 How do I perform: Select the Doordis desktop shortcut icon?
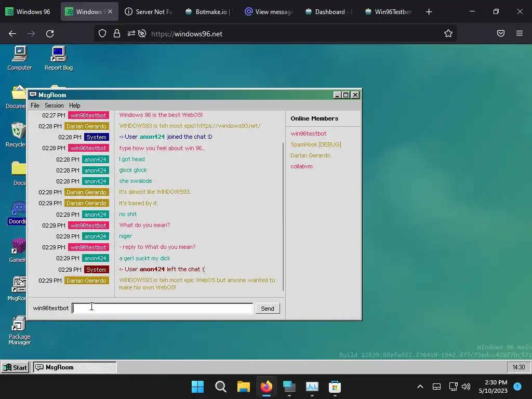(x=17, y=212)
